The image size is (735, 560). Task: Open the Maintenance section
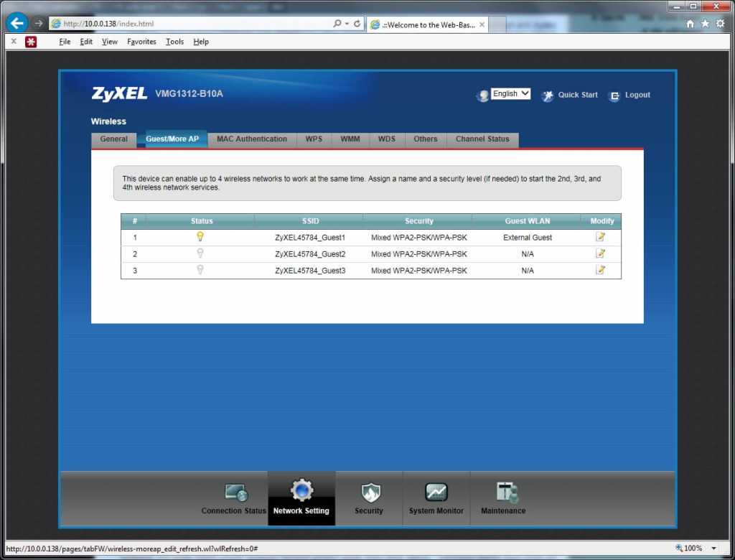(x=503, y=499)
